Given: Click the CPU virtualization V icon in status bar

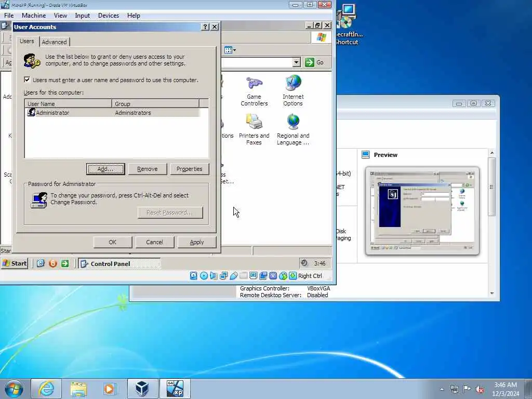Looking at the screenshot, I should 273,276.
